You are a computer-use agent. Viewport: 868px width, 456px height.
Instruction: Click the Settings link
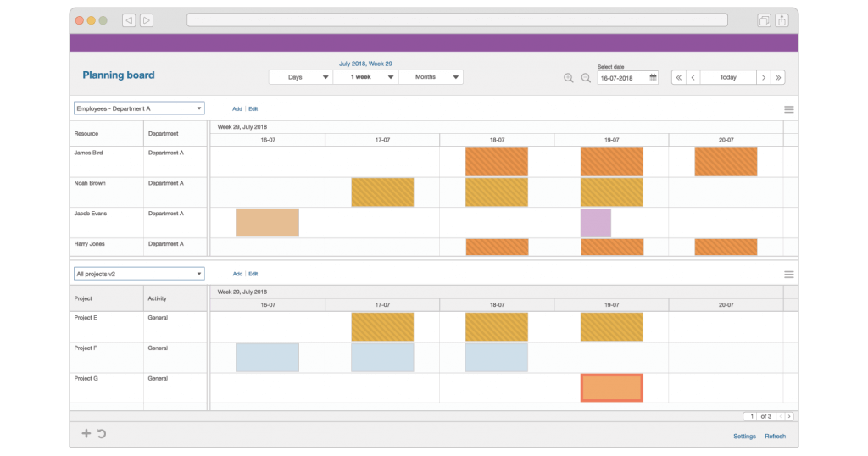744,437
